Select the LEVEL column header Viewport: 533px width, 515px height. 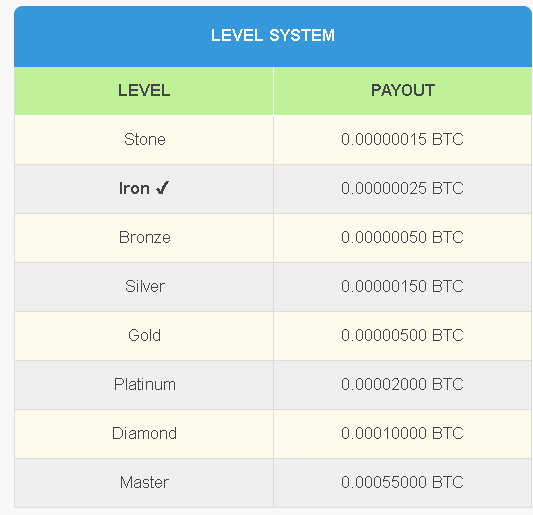pyautogui.click(x=144, y=91)
